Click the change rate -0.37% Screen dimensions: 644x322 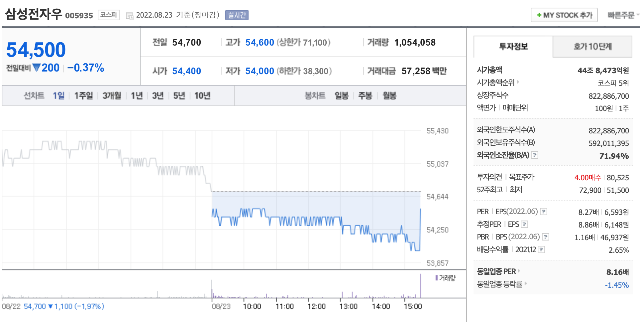coord(86,68)
